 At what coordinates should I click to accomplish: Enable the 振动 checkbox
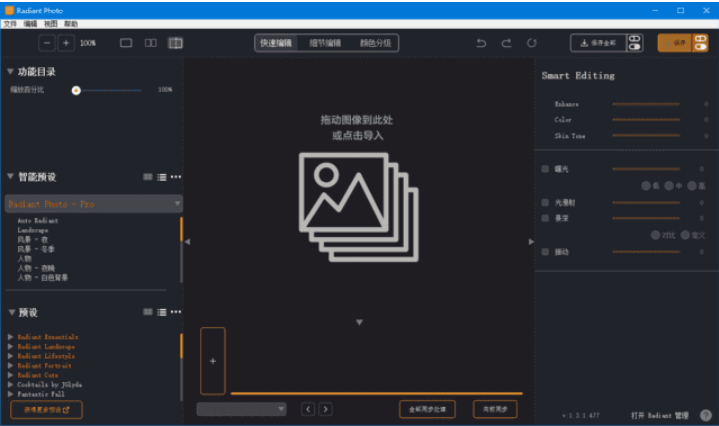[x=545, y=251]
